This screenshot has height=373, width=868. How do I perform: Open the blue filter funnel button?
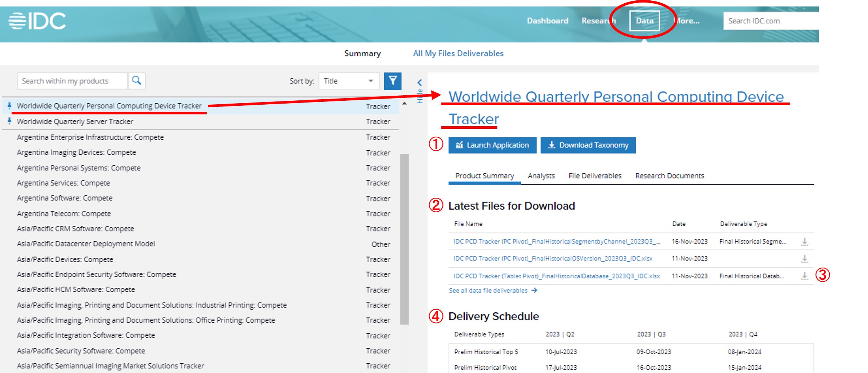[x=392, y=81]
